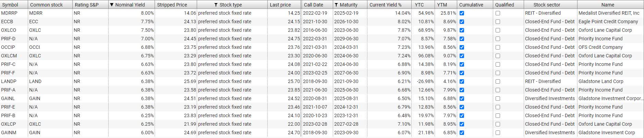Check Qualified checkbox for ECCB row

[498, 22]
